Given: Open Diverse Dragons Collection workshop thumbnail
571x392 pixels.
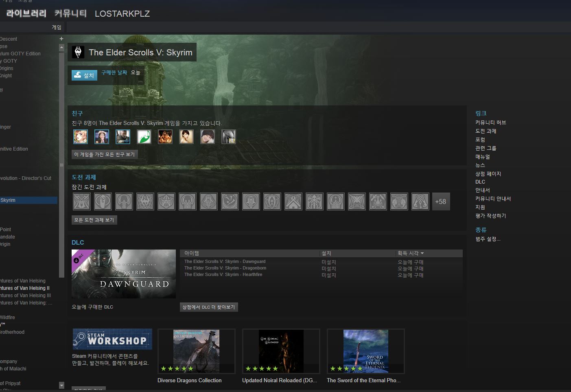Looking at the screenshot, I should tap(197, 351).
